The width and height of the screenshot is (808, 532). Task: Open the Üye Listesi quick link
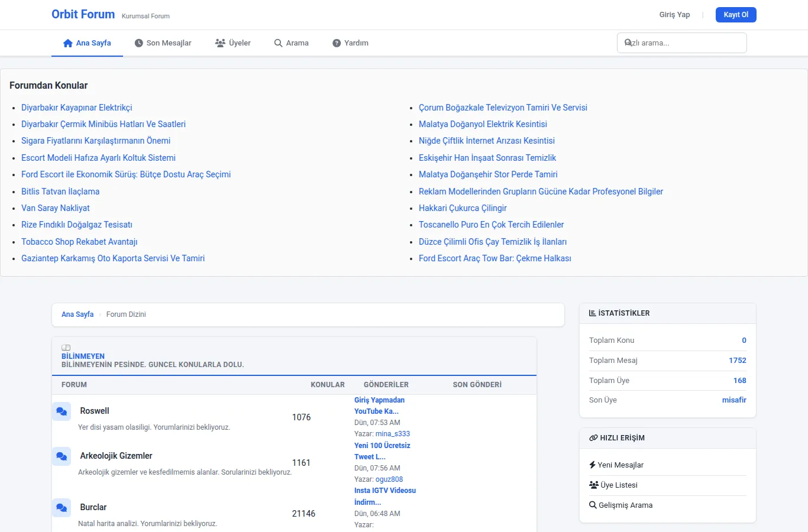[x=613, y=485]
